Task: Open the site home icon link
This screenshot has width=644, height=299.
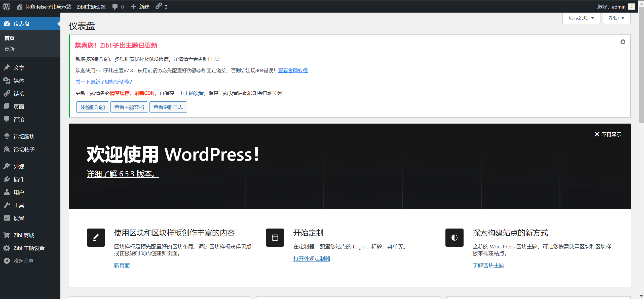Action: pyautogui.click(x=20, y=7)
